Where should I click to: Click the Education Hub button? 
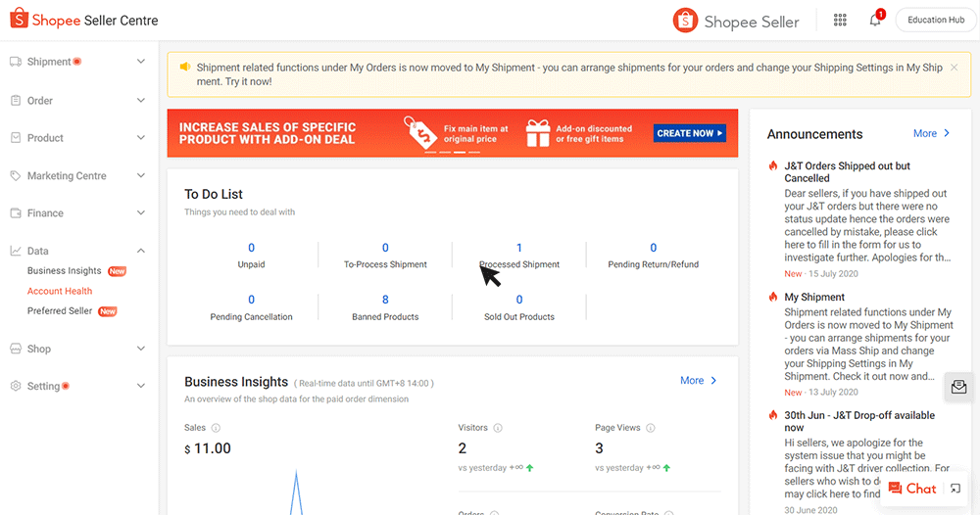(935, 21)
